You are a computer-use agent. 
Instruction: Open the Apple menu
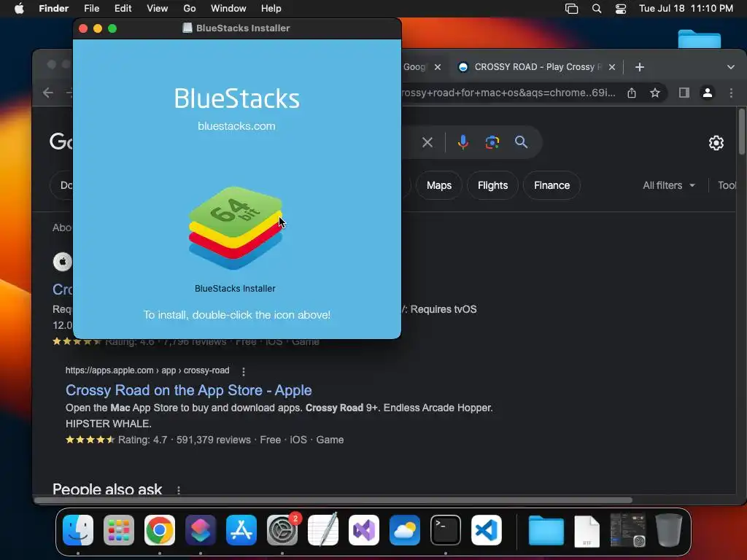19,9
